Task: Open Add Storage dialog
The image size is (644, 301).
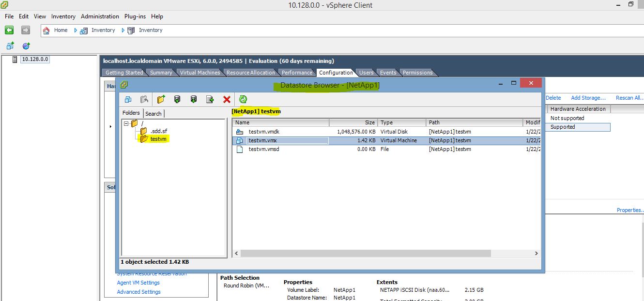Action: (588, 97)
